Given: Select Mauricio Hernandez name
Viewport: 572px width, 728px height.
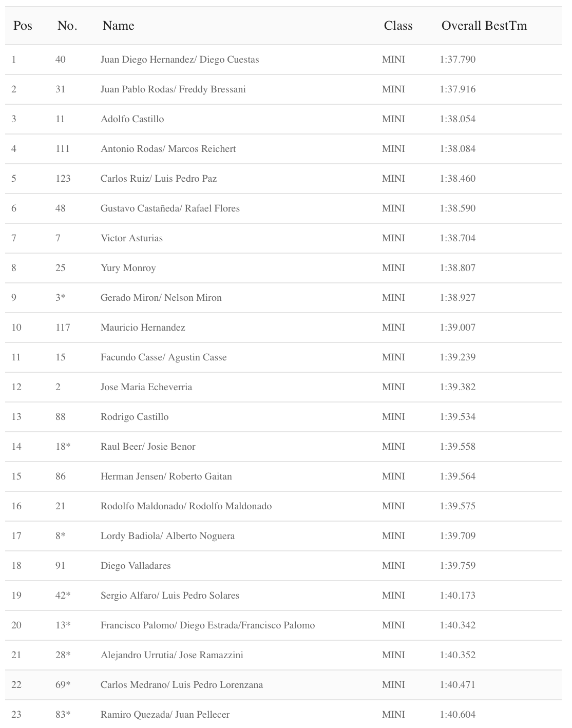Looking at the screenshot, I should pos(143,328).
